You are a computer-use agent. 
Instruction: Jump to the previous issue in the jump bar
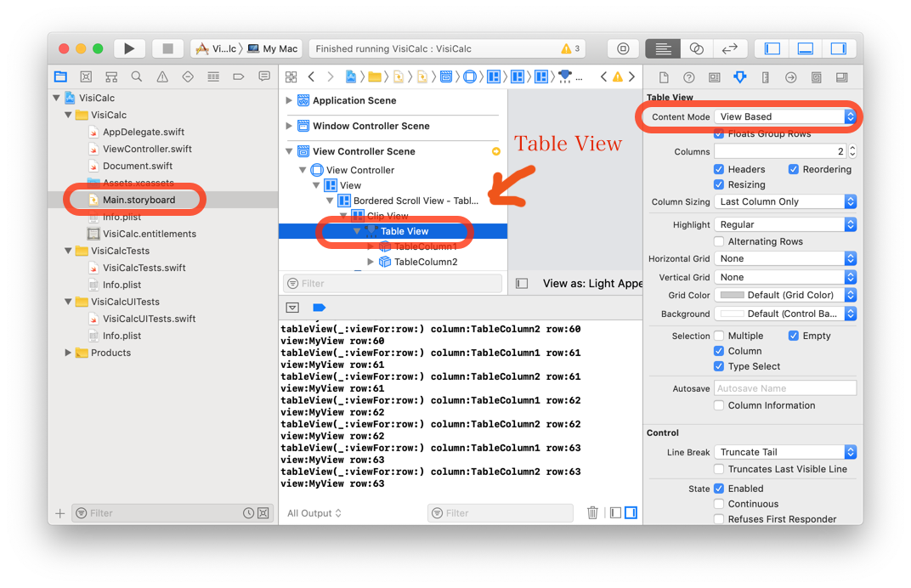pos(603,76)
